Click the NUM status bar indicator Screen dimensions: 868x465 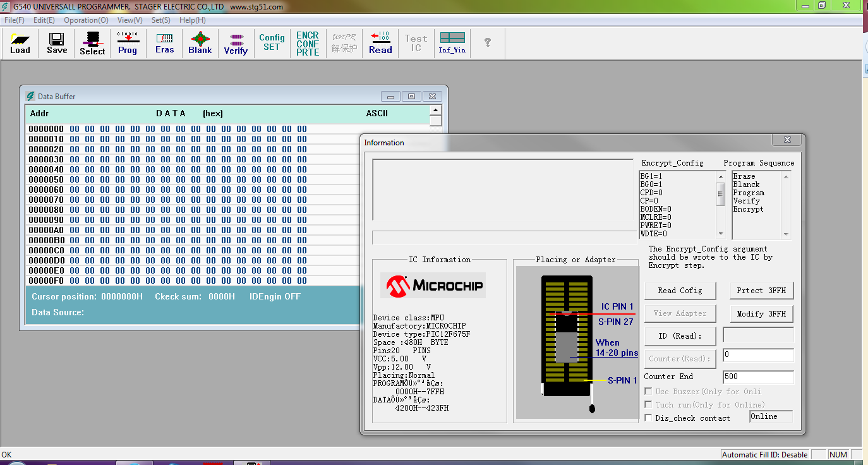pyautogui.click(x=838, y=455)
